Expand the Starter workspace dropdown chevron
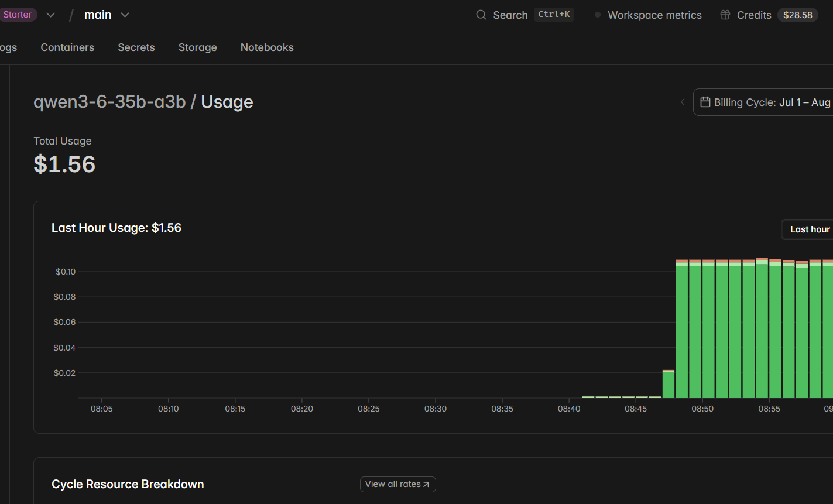833x504 pixels. point(51,15)
